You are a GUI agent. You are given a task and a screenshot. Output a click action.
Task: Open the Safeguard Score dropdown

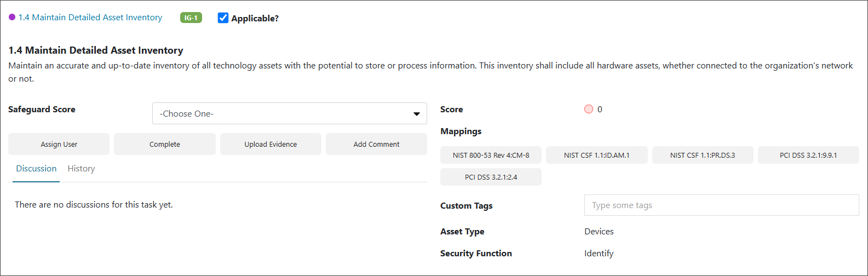point(289,113)
